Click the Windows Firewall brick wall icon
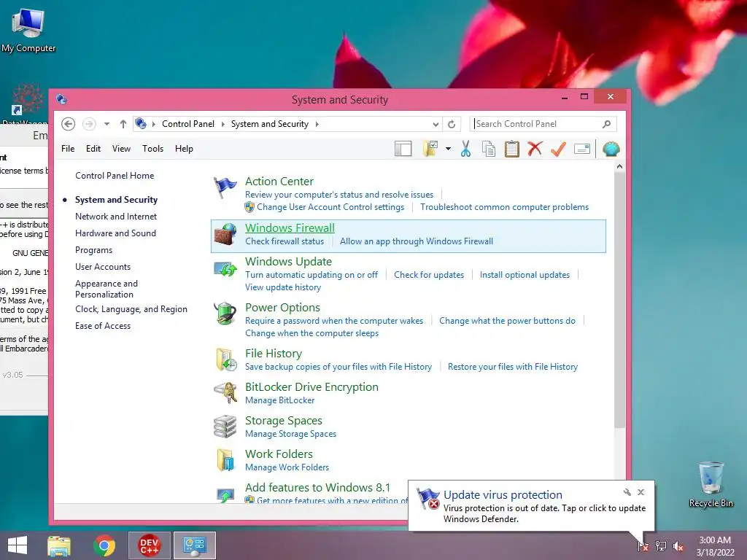 pyautogui.click(x=225, y=234)
